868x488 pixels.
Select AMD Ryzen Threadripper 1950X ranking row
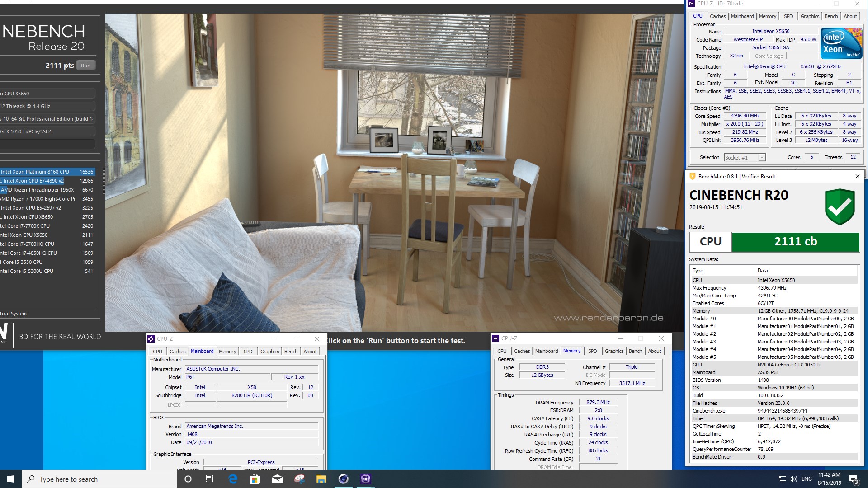click(47, 190)
